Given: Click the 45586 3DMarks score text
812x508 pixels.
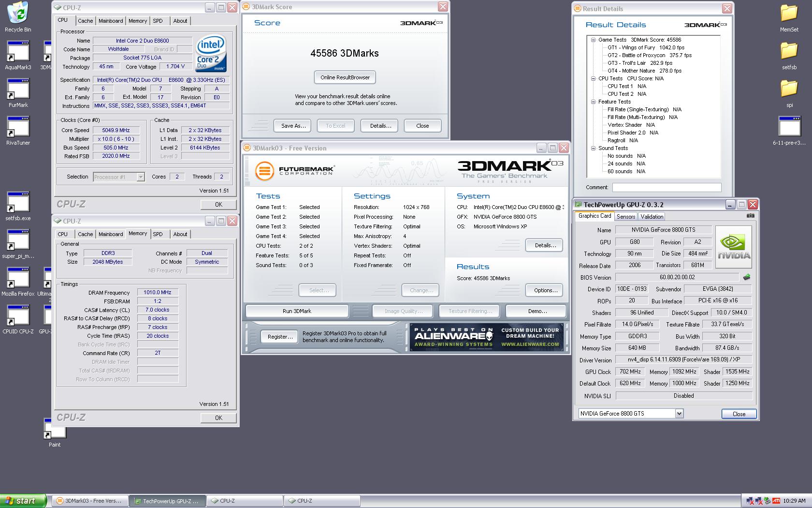Looking at the screenshot, I should (x=345, y=53).
